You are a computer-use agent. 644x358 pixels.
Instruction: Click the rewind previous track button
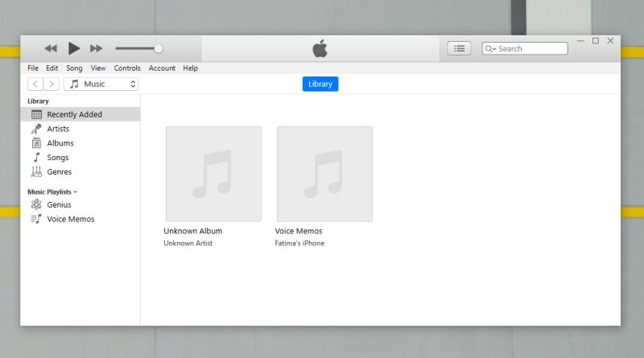coord(51,48)
